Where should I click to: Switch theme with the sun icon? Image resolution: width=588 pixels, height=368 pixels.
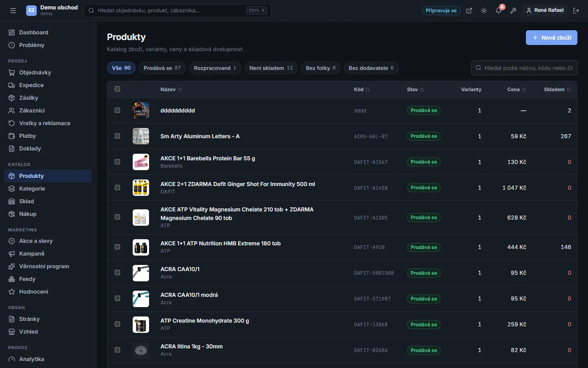coord(484,11)
